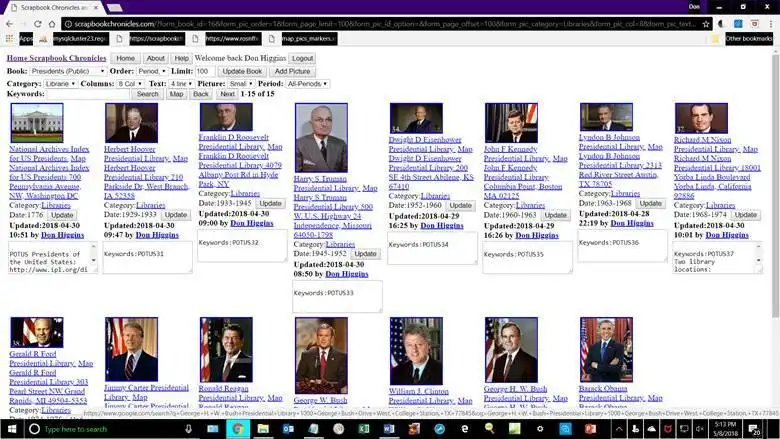The height and width of the screenshot is (439, 780).
Task: Click the Update Book button
Action: tap(242, 71)
